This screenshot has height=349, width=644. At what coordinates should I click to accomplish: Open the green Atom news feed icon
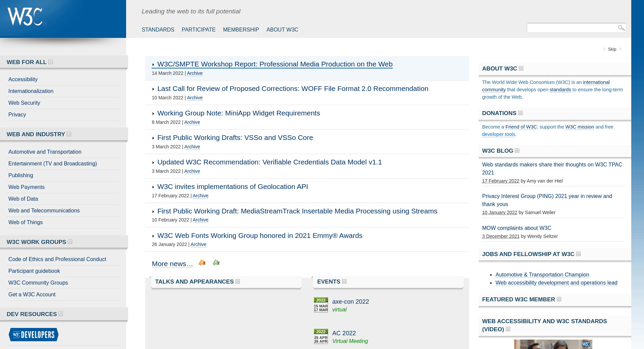(x=216, y=262)
